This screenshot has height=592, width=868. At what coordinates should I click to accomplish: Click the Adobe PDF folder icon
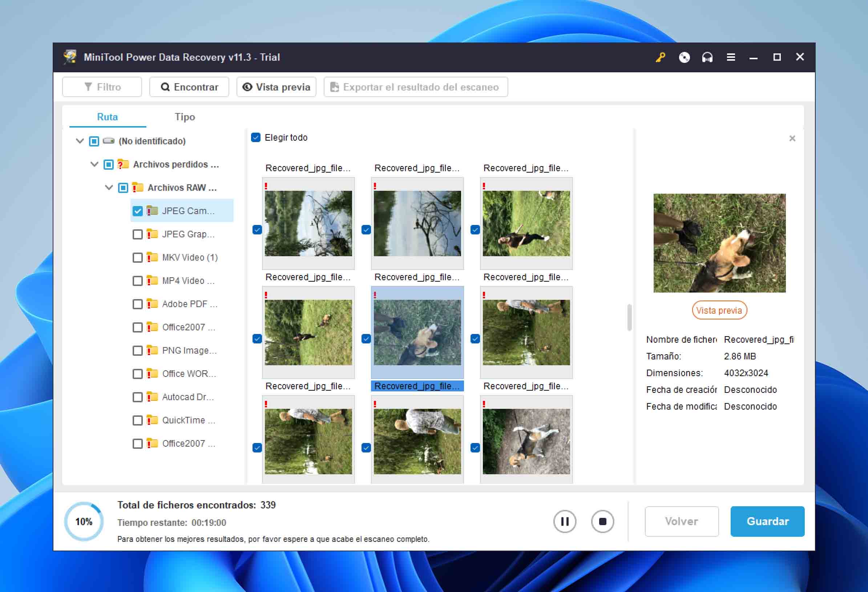tap(152, 304)
